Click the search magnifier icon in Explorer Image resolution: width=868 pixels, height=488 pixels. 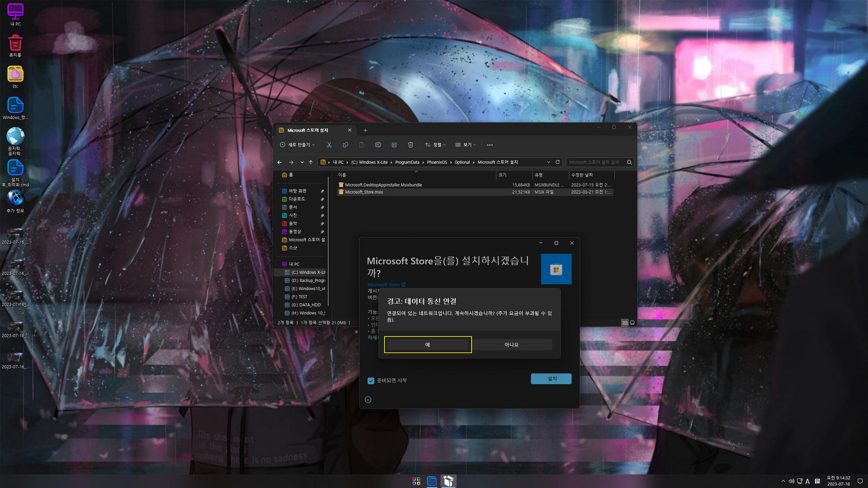click(630, 162)
